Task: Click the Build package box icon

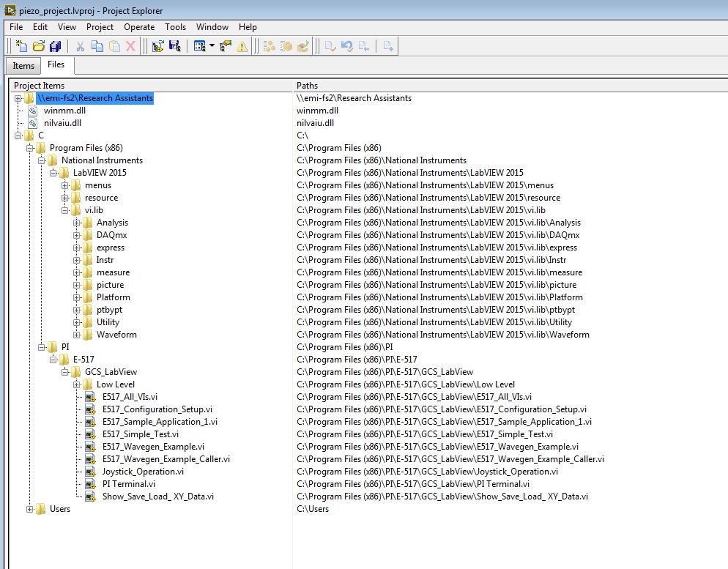Action: click(x=286, y=46)
